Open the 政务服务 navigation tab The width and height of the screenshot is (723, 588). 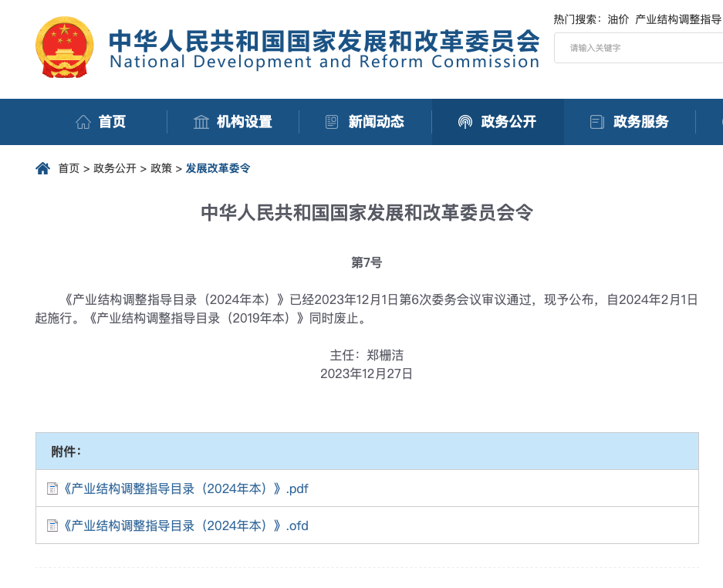630,122
